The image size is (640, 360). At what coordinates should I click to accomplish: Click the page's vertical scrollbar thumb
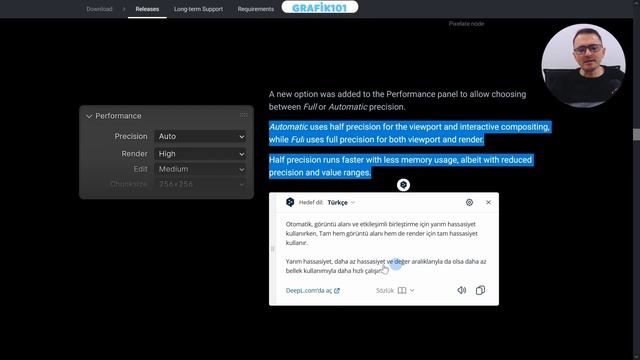pos(636,134)
